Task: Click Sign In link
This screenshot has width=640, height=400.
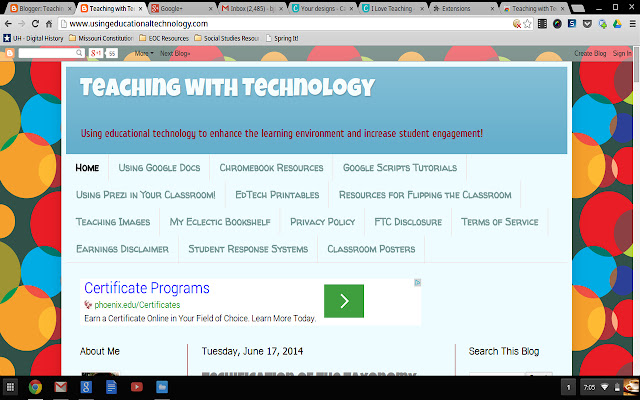Action: (x=622, y=53)
